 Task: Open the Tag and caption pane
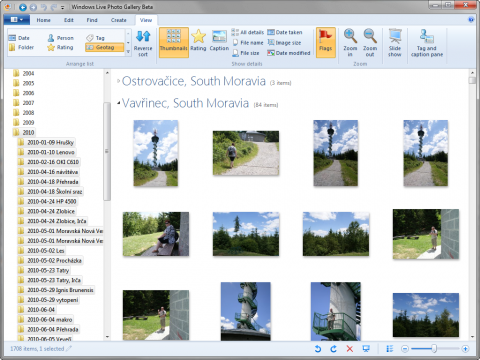click(427, 43)
